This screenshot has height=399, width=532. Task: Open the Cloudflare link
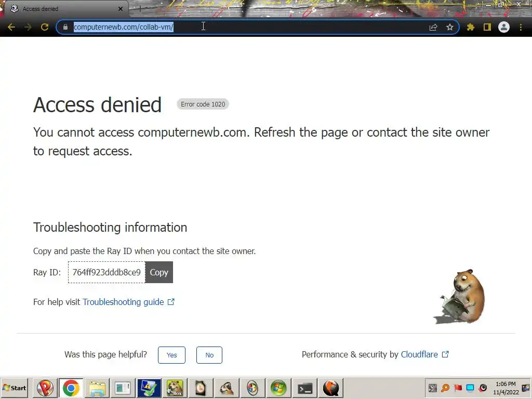tap(425, 354)
